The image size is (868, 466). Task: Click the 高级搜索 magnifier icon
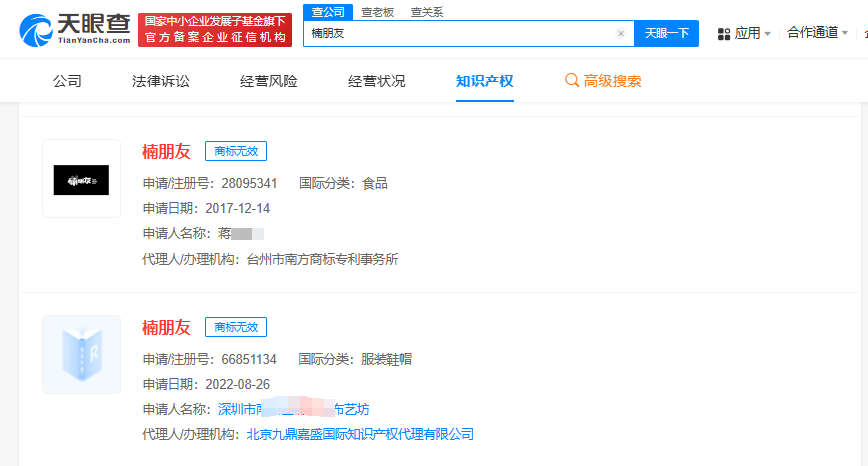[x=571, y=80]
